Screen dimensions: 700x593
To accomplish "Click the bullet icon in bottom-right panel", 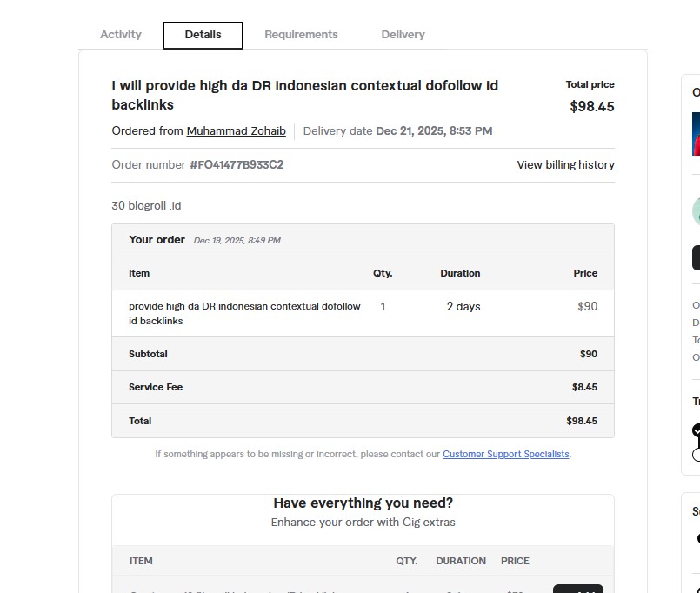I will pyautogui.click(x=697, y=538).
